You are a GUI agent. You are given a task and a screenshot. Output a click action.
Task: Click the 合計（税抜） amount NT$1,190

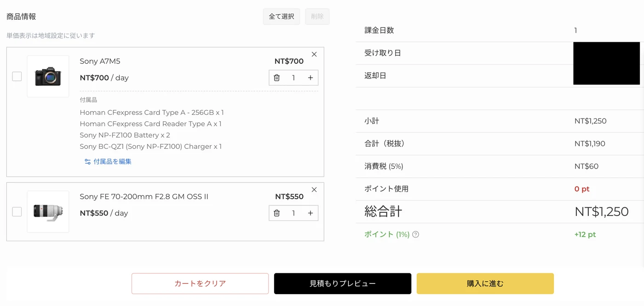pyautogui.click(x=590, y=144)
